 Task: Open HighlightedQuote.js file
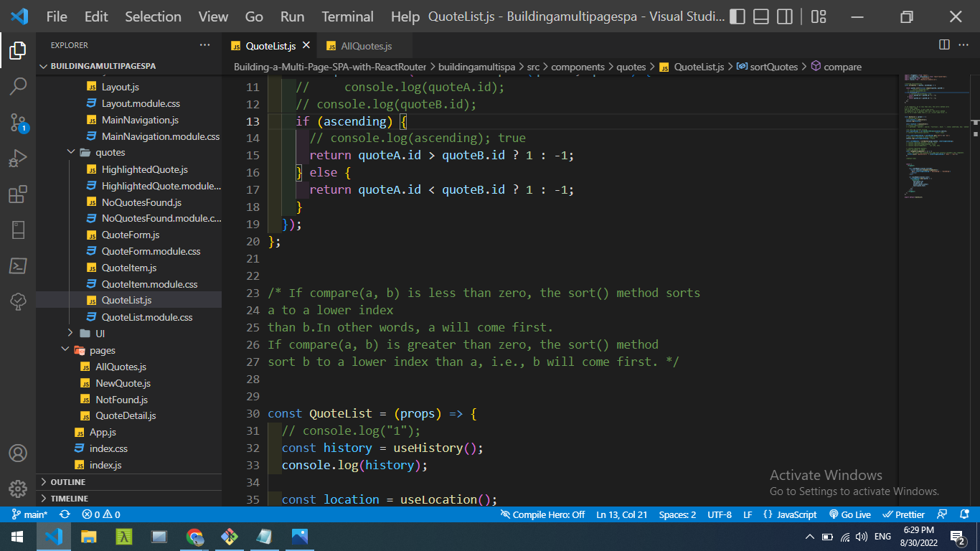click(144, 169)
